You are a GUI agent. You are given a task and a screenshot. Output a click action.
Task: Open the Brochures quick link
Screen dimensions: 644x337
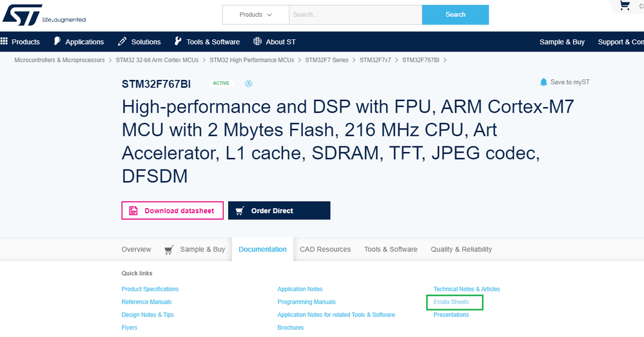point(290,327)
